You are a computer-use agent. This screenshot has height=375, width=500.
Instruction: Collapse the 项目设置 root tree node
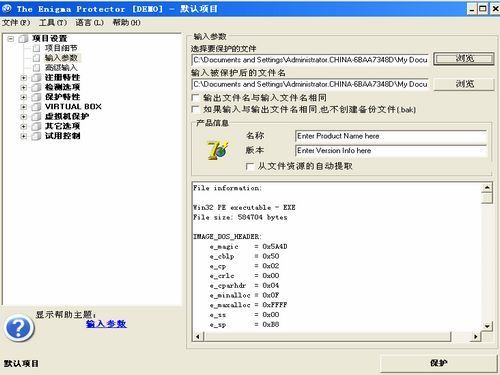pos(11,39)
